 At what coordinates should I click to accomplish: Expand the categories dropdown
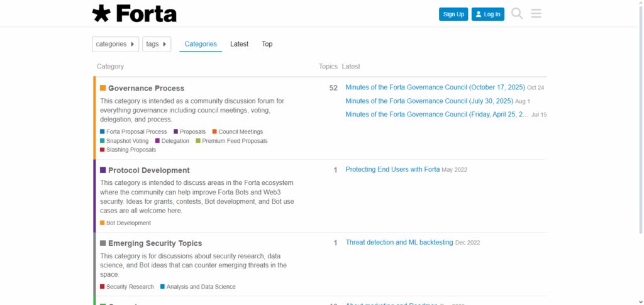[x=116, y=44]
